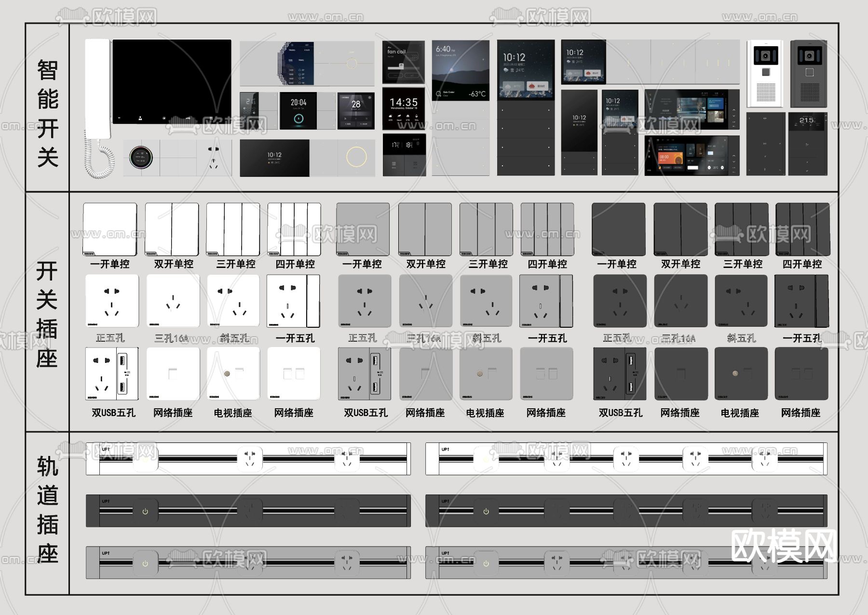
Task: Click the 'UP↑' label on left dark track
Action: click(106, 501)
